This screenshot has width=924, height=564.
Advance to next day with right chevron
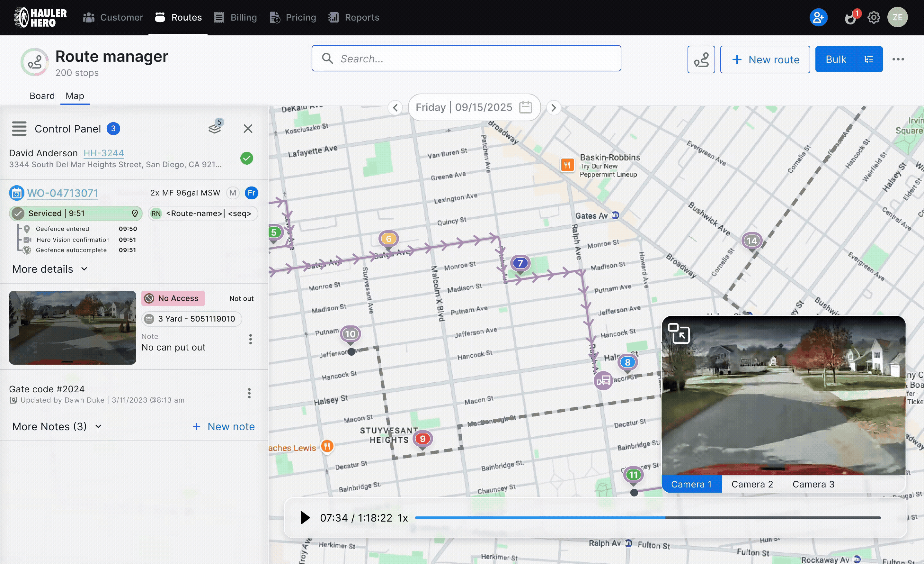[x=554, y=108]
